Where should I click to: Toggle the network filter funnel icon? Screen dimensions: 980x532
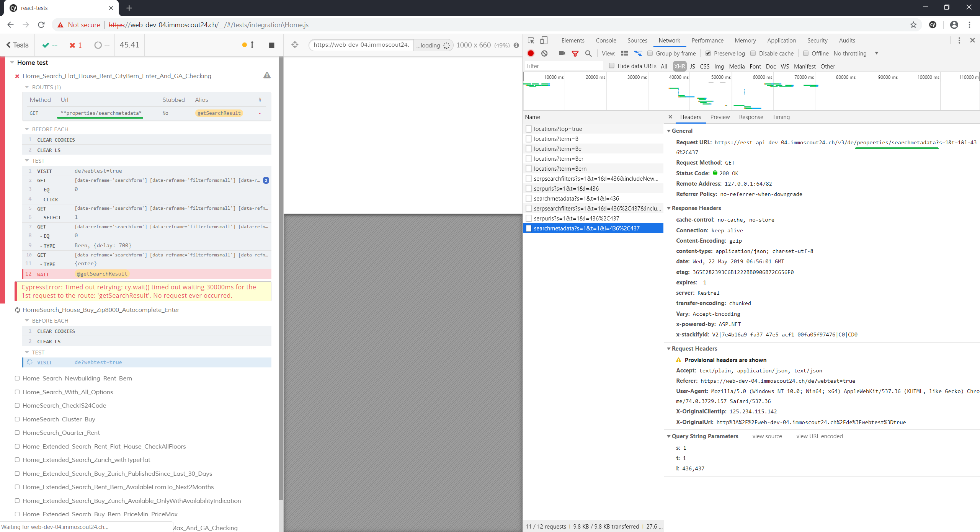(575, 54)
